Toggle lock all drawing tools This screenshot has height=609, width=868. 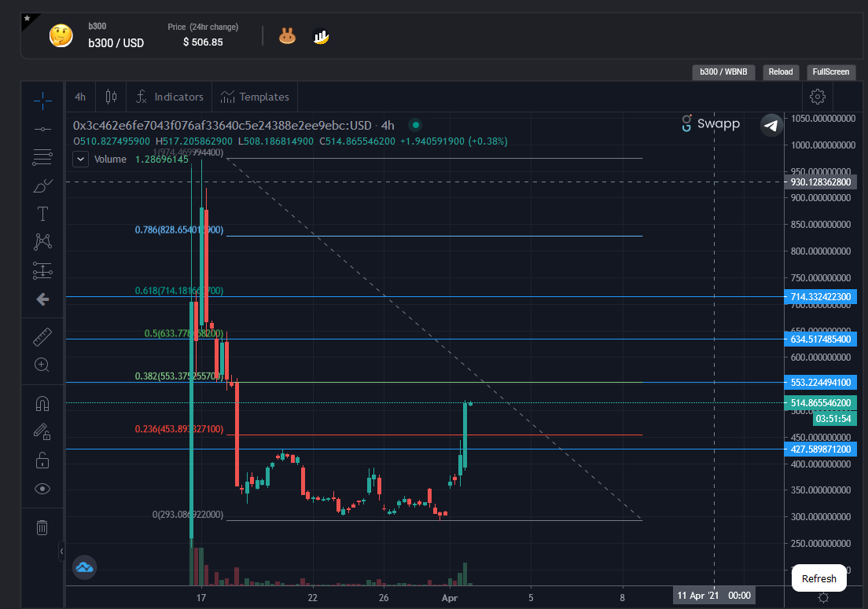[42, 460]
